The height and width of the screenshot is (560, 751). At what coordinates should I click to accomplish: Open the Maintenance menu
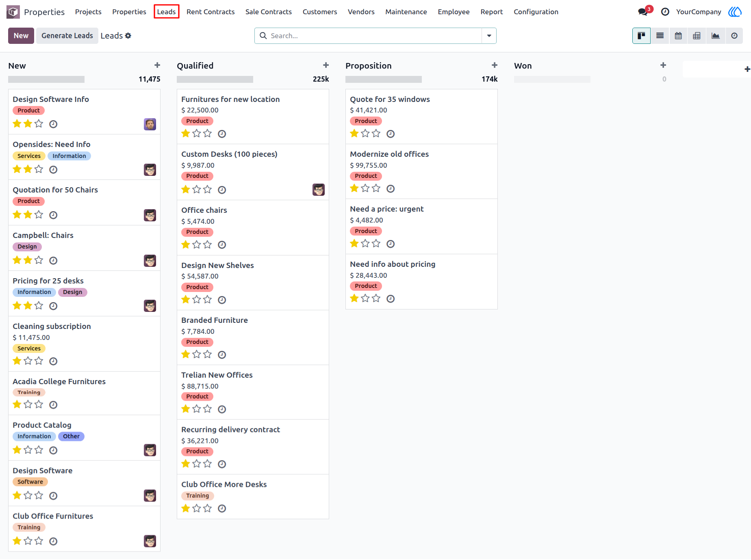tap(406, 12)
